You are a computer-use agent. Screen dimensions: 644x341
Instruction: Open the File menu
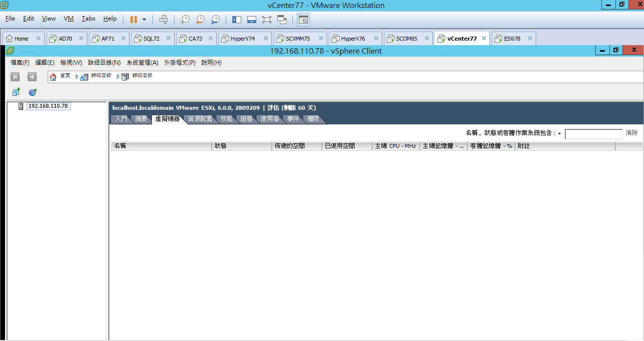(10, 19)
